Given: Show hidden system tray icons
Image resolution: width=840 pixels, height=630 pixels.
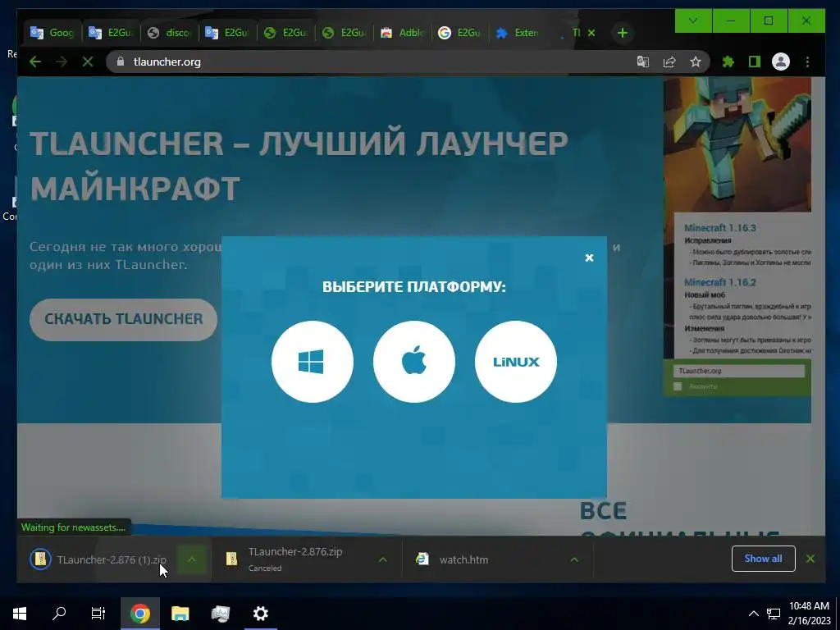Looking at the screenshot, I should (753, 614).
